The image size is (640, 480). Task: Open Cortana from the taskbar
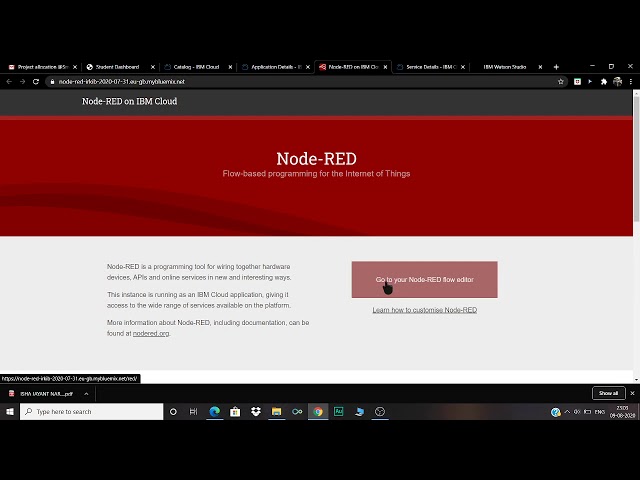[x=173, y=411]
